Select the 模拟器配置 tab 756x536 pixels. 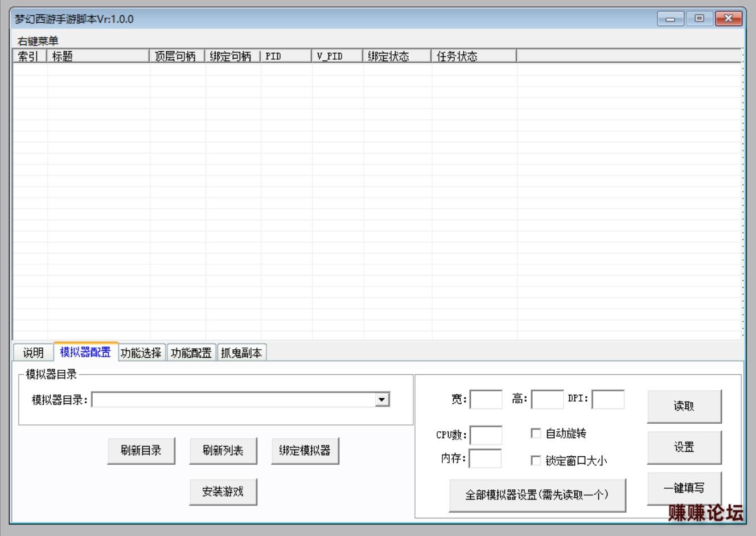pos(85,352)
